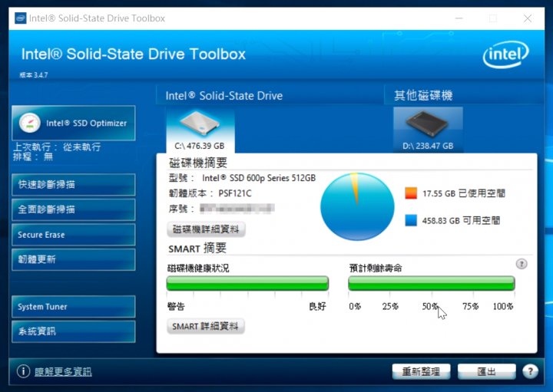Click the orange used-space swatch
This screenshot has width=553, height=392.
[411, 193]
